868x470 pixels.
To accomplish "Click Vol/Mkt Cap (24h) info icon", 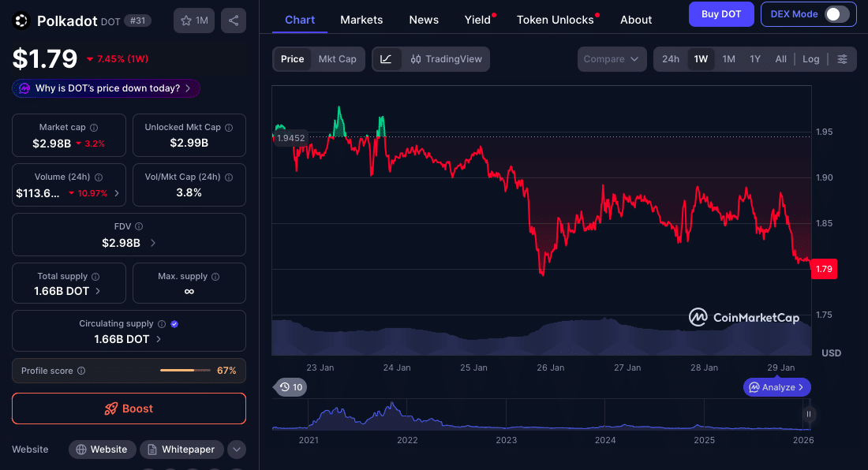I will pos(229,177).
